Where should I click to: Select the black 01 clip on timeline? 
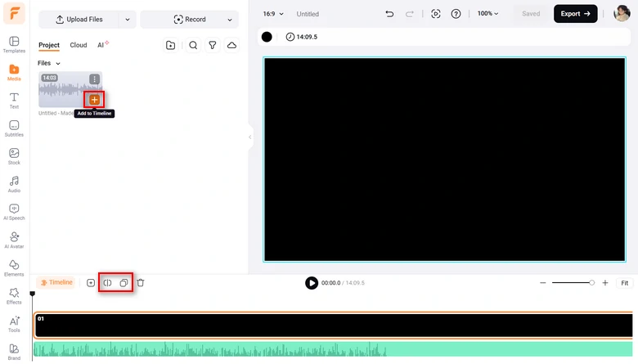tap(334, 326)
